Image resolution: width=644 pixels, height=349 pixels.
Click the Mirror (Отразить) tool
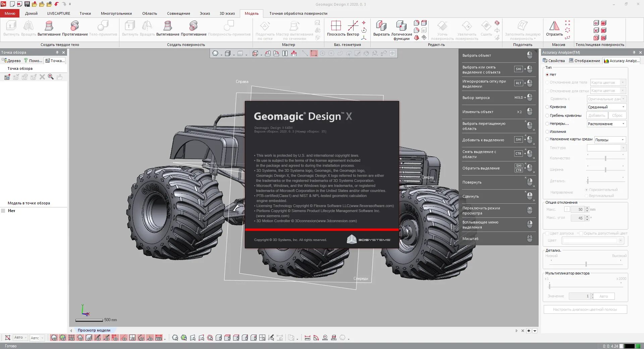click(554, 28)
